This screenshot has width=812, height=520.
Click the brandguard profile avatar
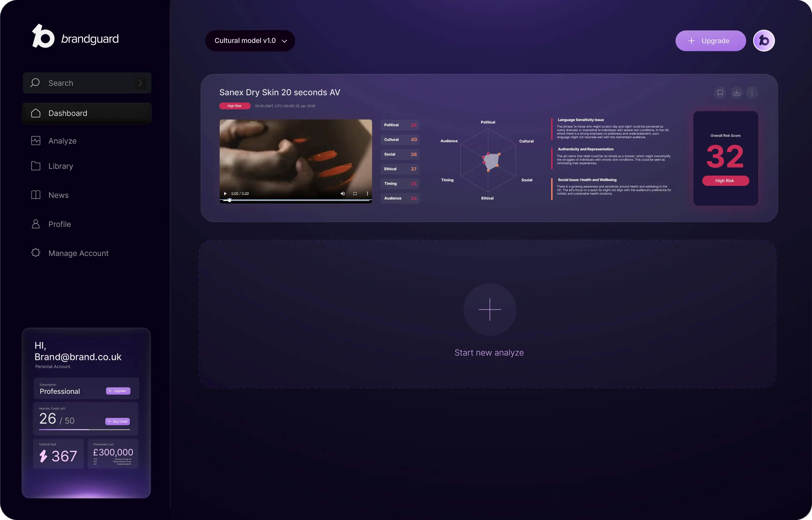point(764,41)
